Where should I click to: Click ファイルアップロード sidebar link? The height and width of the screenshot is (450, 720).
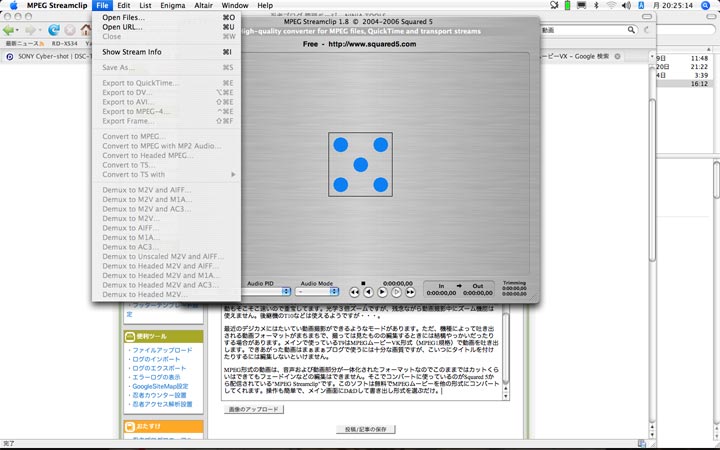[163, 350]
